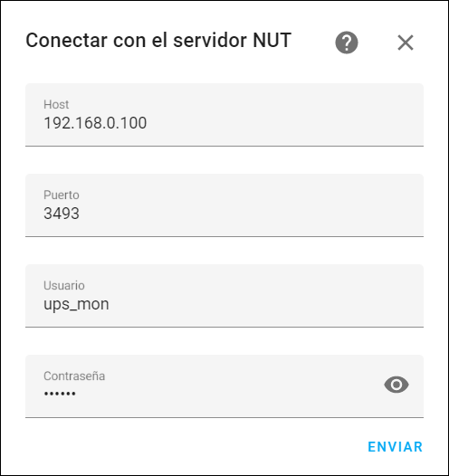Image resolution: width=449 pixels, height=476 pixels.
Task: Select the 'Contraseña' field label
Action: click(x=74, y=376)
